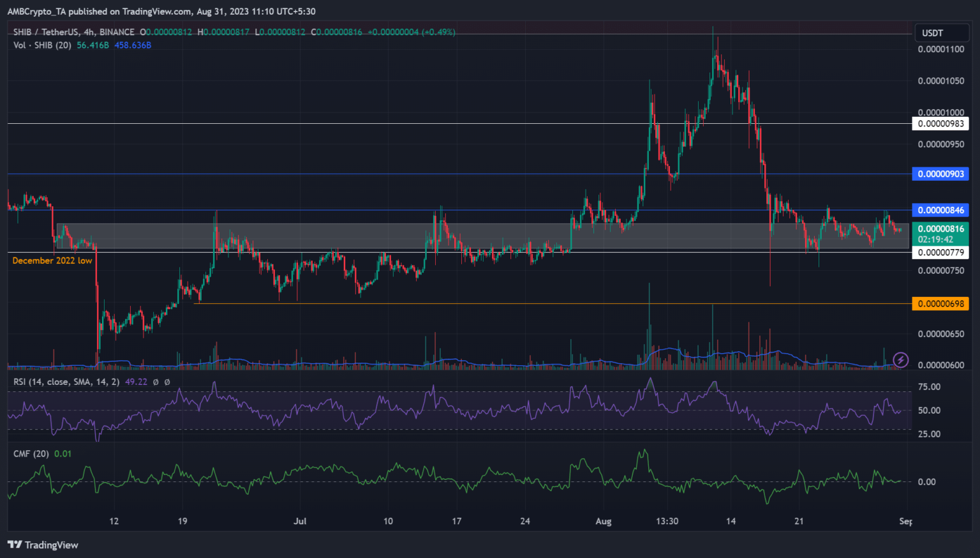Select the CMF (20) indicator label

click(x=31, y=454)
